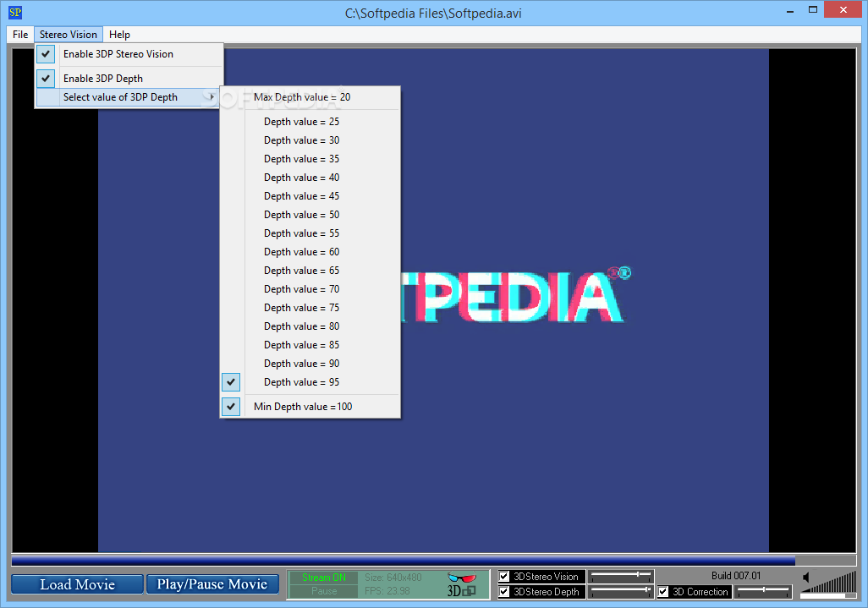Screen dimensions: 868x608
Task: Choose Depth value = 70
Action: (x=310, y=289)
